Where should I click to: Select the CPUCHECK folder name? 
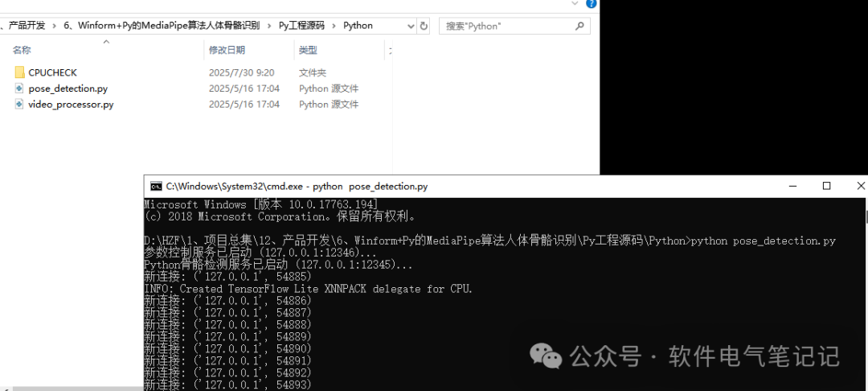point(52,72)
